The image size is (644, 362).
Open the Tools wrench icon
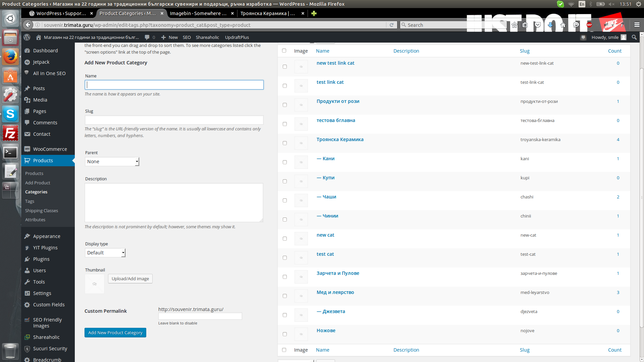[x=27, y=282]
